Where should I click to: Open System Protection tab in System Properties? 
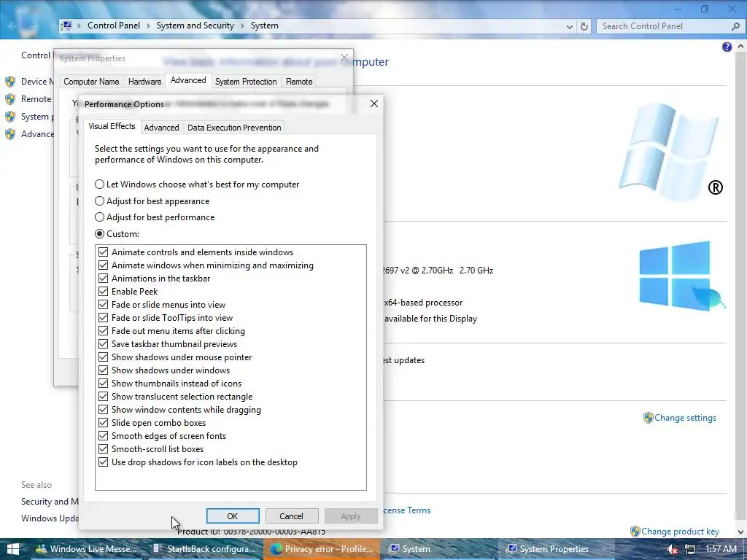[x=246, y=82]
